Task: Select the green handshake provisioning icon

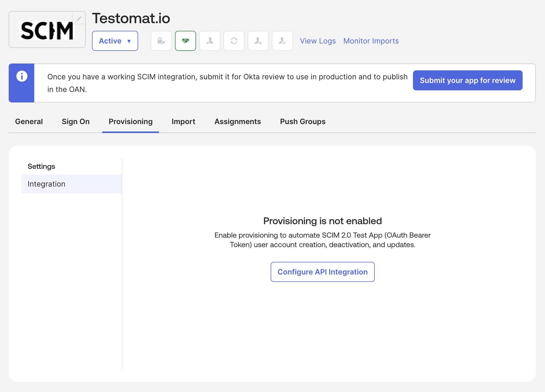Action: pyautogui.click(x=185, y=41)
